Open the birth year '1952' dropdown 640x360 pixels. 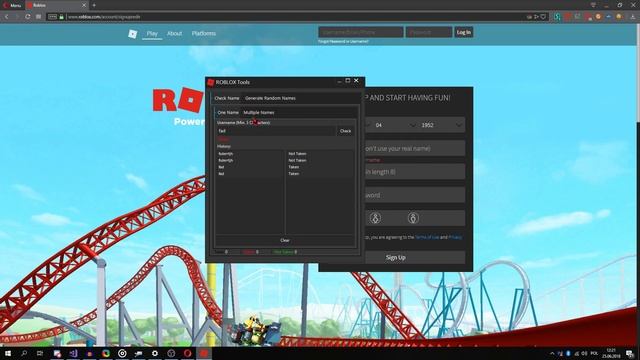point(442,125)
